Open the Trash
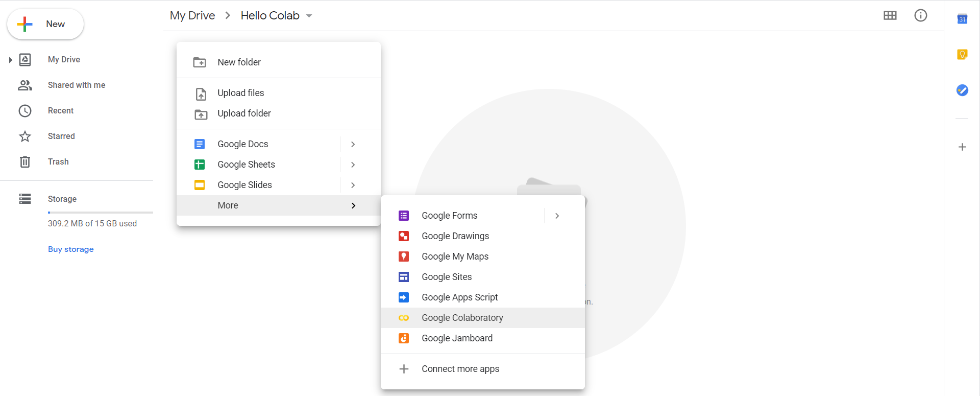 pyautogui.click(x=58, y=161)
